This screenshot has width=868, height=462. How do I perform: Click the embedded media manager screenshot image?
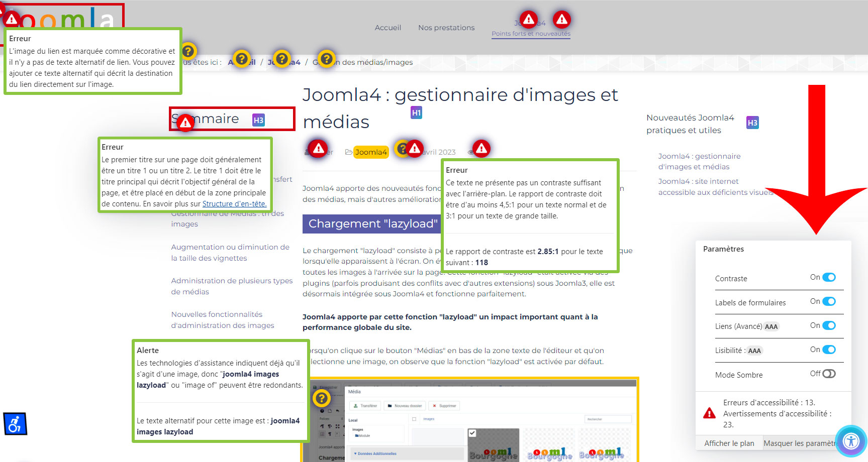470,420
